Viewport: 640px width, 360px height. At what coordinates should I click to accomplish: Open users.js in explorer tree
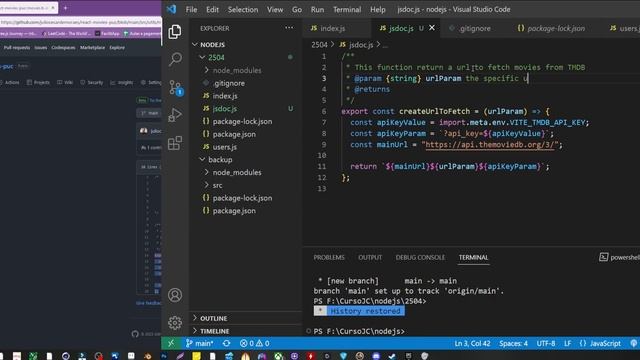(x=245, y=147)
